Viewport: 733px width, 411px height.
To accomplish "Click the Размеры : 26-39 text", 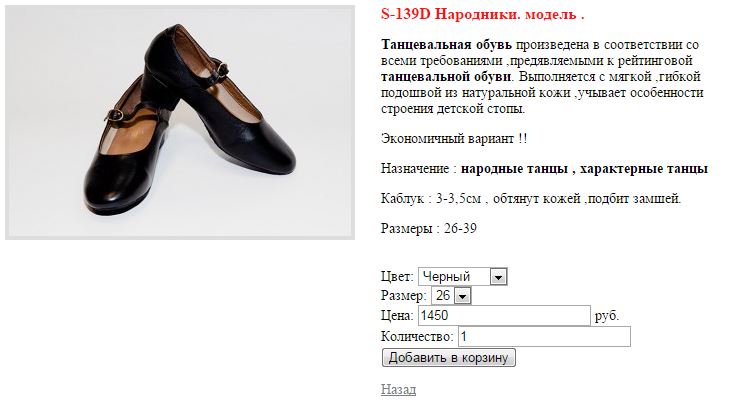I will click(429, 229).
